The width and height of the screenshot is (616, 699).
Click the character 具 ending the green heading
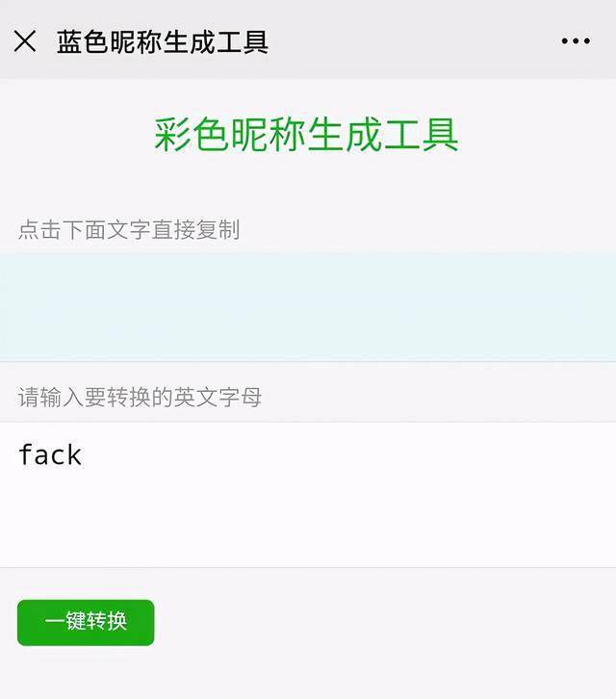[441, 135]
